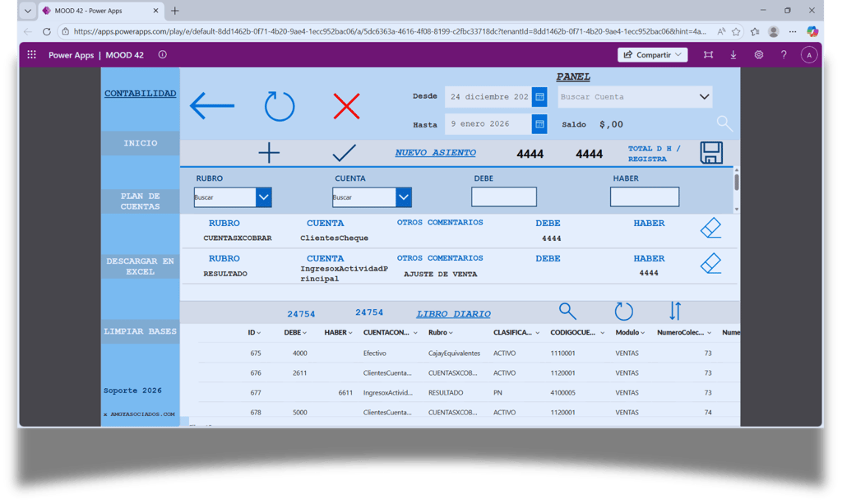Screen dimensions: 842x504
Task: Click the Libro Diario magnifier search icon
Action: pyautogui.click(x=567, y=311)
